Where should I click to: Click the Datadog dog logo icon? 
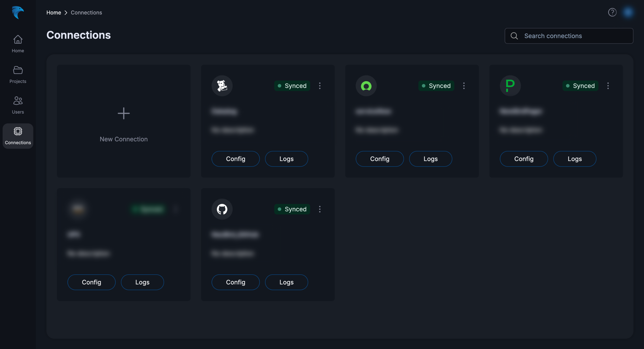[222, 86]
